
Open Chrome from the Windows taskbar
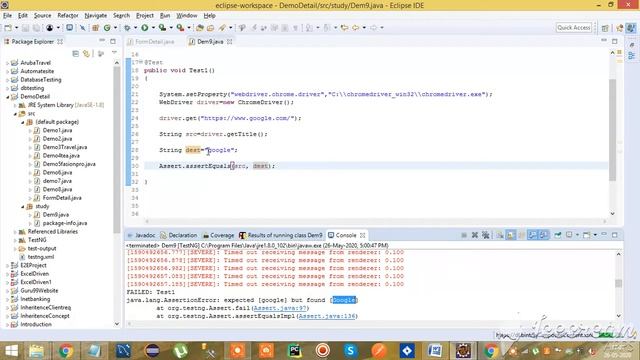65,351
